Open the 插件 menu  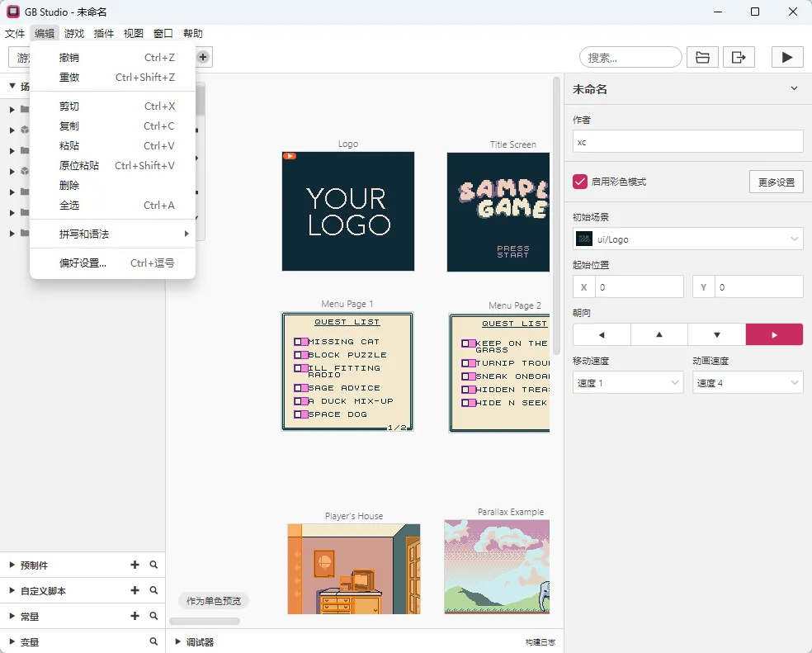click(x=104, y=33)
